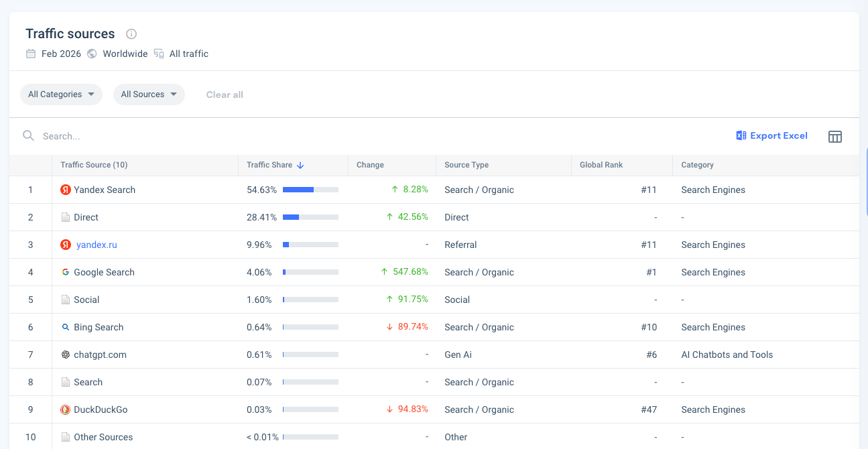The height and width of the screenshot is (449, 868).
Task: Click the Google Search logo icon
Action: pyautogui.click(x=66, y=272)
